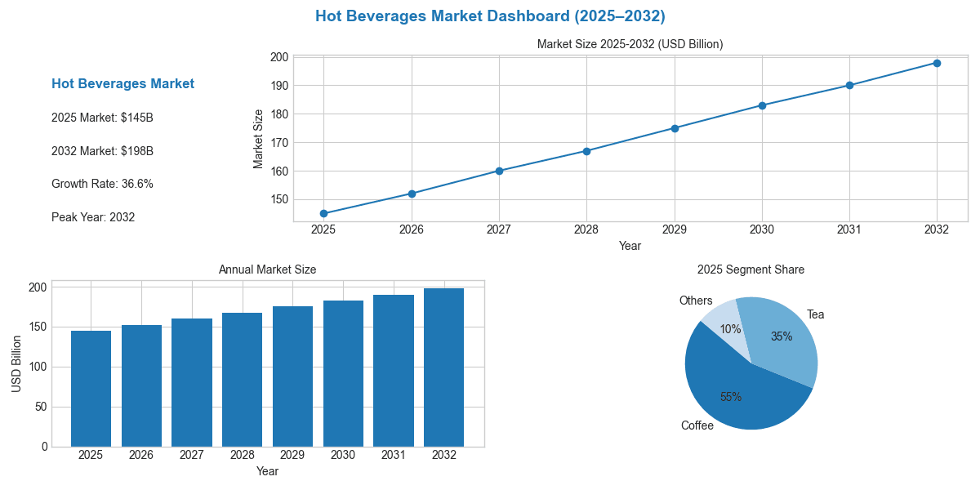Viewport: 980px width, 490px height.
Task: Click the Growth Rate 36.6% text
Action: [x=103, y=184]
